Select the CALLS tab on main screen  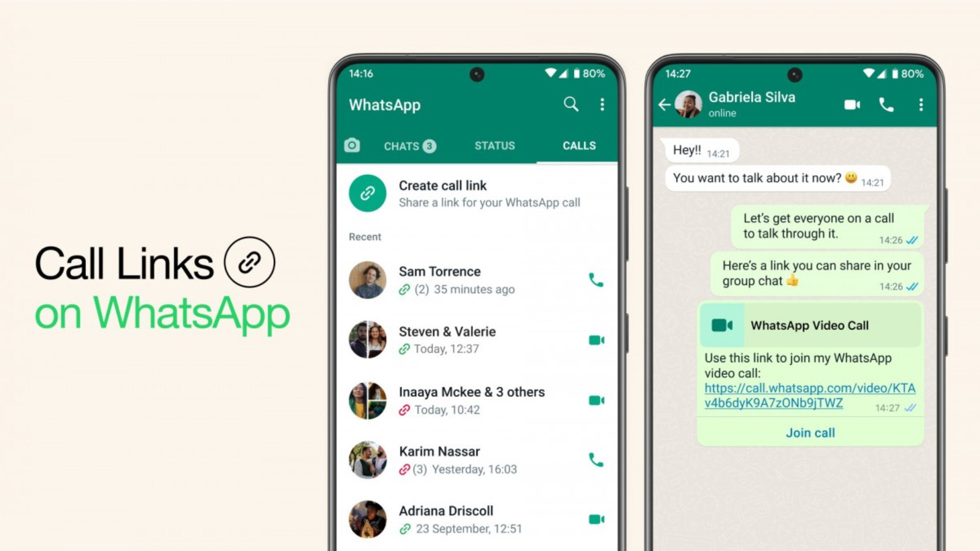[577, 145]
